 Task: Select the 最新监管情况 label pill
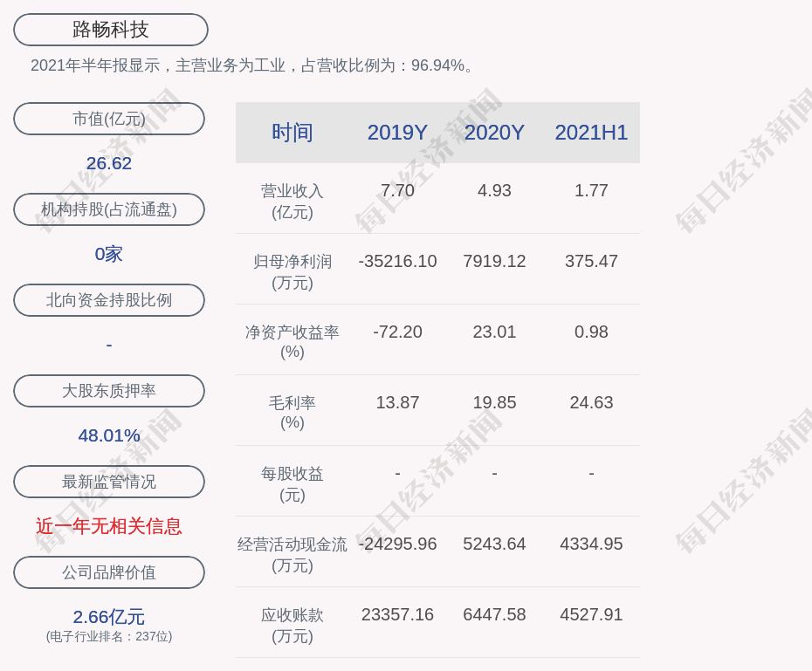click(x=109, y=482)
